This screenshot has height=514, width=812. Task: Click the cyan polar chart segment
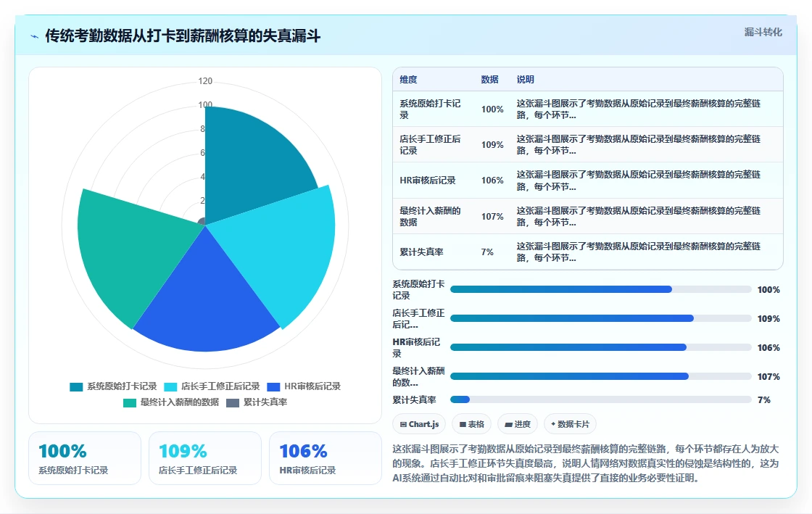pos(280,249)
